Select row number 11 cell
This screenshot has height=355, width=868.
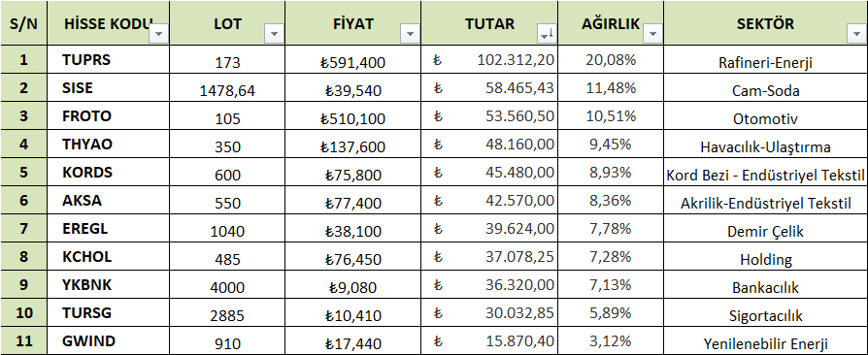(24, 341)
